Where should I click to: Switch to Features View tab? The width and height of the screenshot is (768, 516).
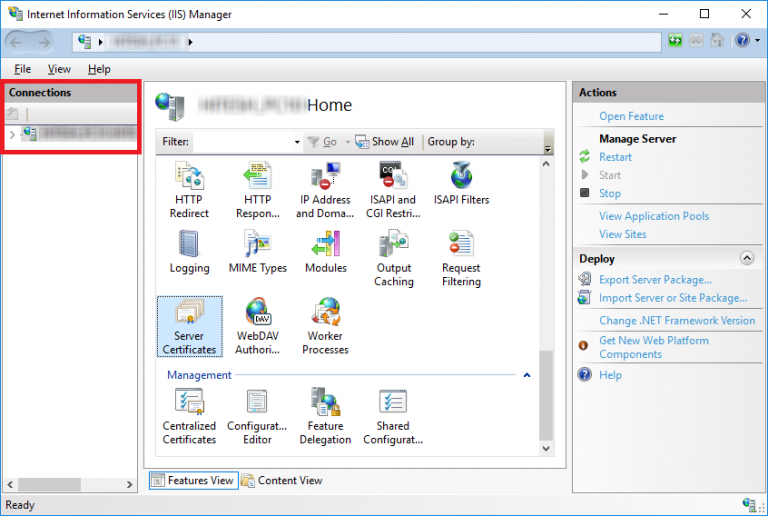pyautogui.click(x=193, y=481)
